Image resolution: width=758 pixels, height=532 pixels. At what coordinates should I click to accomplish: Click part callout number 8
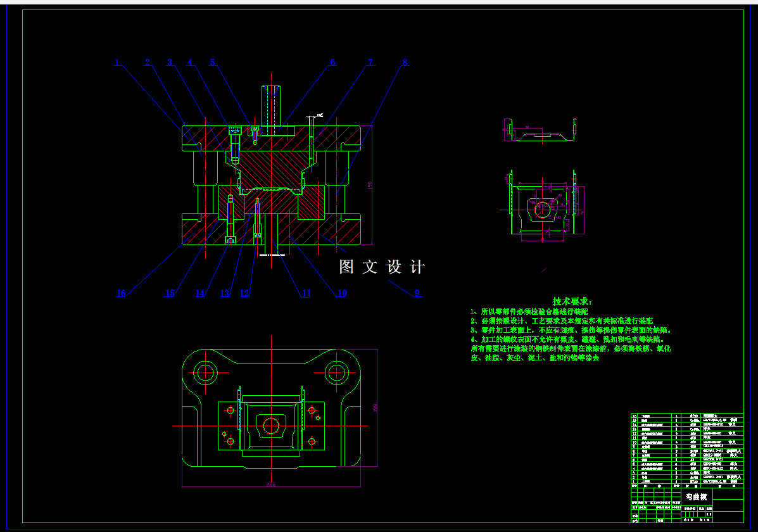tap(405, 63)
